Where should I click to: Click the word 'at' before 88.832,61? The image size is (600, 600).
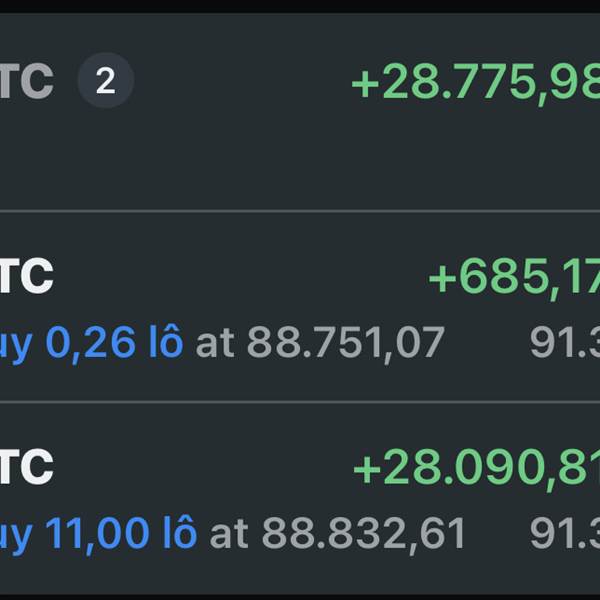click(229, 533)
